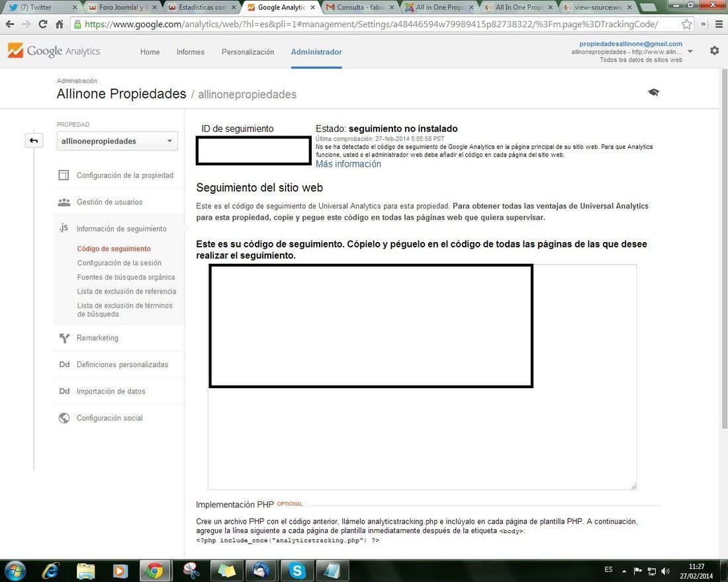Open the settings gear icon
The height and width of the screenshot is (582, 728).
pos(715,50)
